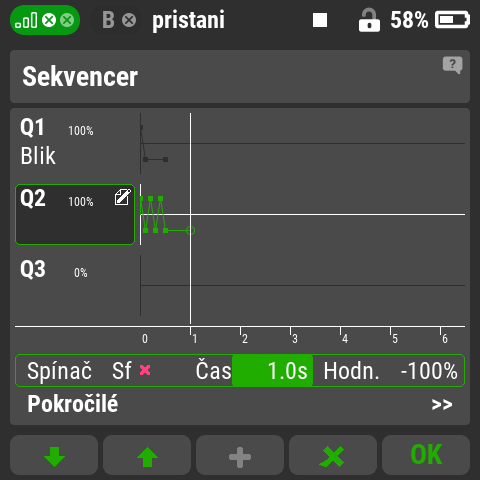This screenshot has width=480, height=480.
Task: Tap the battery level icon
Action: point(453,20)
